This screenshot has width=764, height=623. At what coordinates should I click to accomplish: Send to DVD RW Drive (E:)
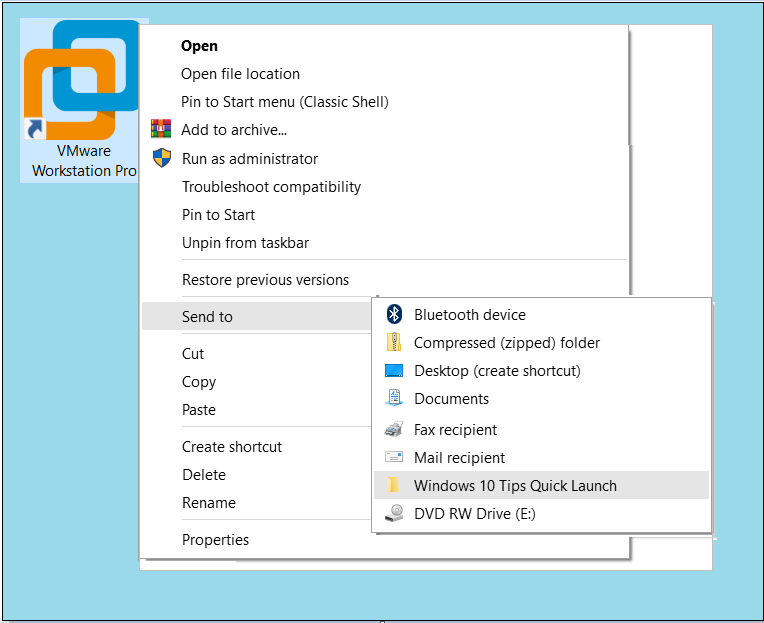[541, 514]
